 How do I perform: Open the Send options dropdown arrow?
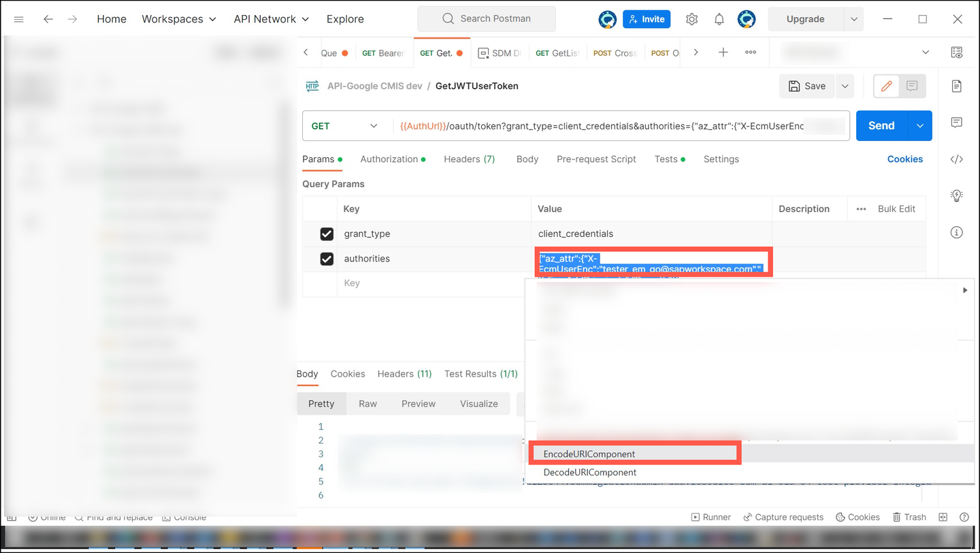(920, 126)
